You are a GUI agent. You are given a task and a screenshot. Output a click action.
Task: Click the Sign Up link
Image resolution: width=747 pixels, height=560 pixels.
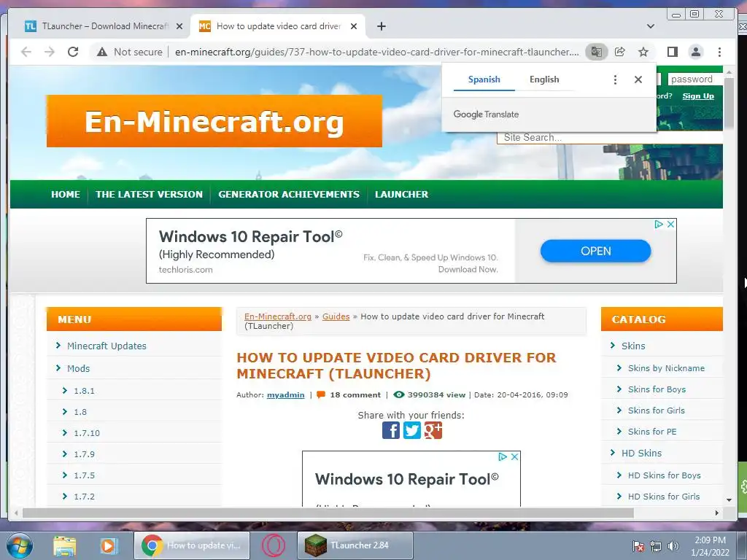[x=698, y=96]
